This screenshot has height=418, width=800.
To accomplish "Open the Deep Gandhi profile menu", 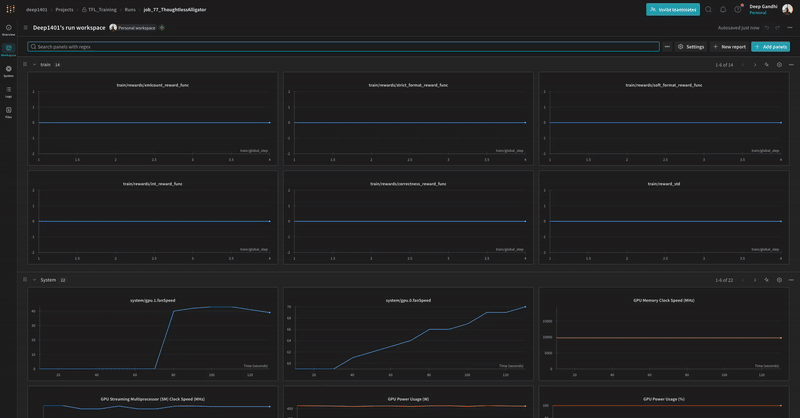I will pyautogui.click(x=787, y=9).
